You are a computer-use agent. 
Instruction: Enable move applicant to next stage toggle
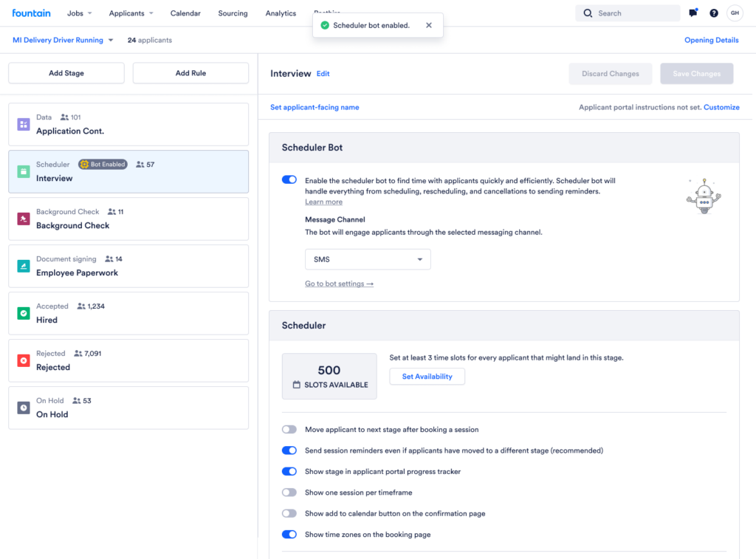[289, 429]
